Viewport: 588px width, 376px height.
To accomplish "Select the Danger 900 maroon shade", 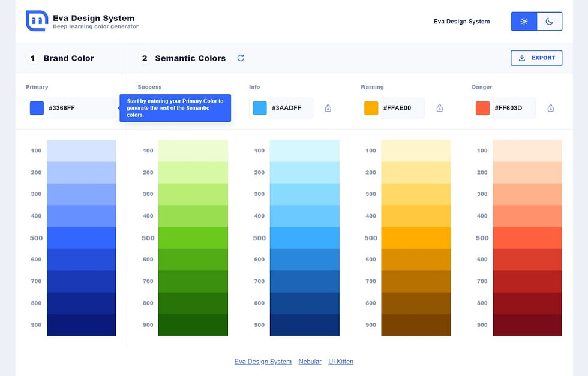I will [x=527, y=324].
